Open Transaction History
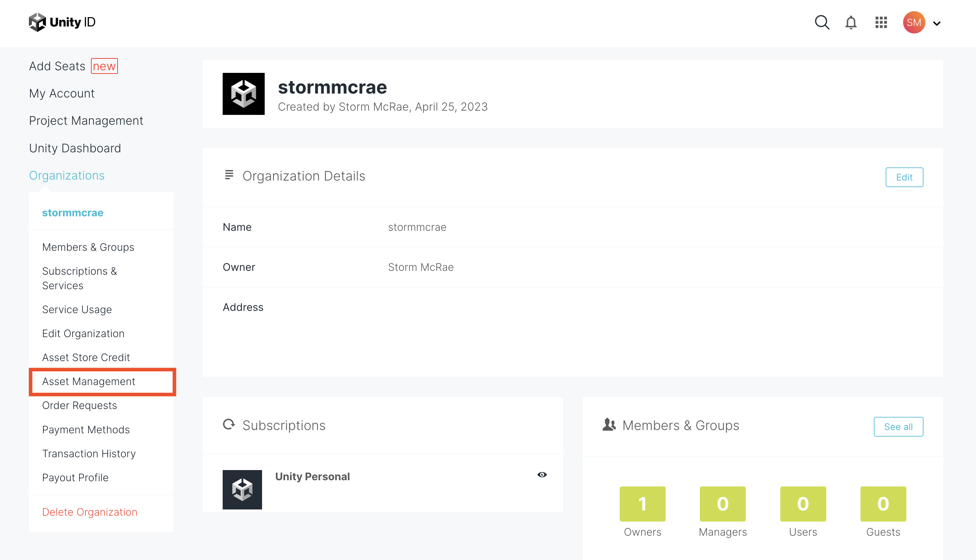The height and width of the screenshot is (560, 976). tap(89, 453)
